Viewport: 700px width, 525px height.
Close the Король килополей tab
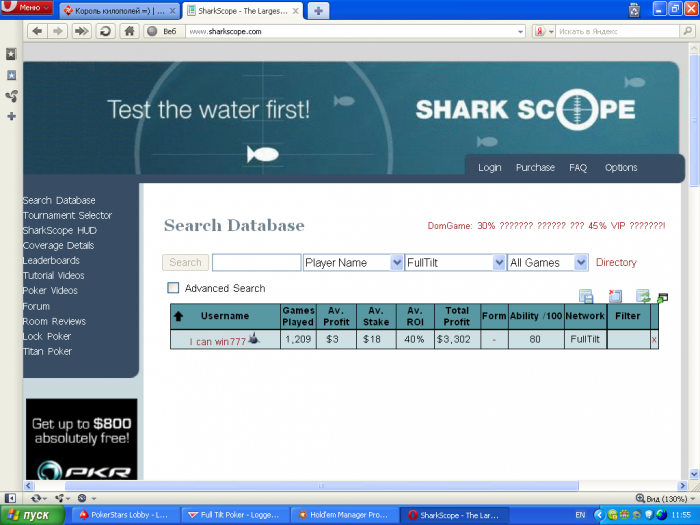click(x=172, y=11)
